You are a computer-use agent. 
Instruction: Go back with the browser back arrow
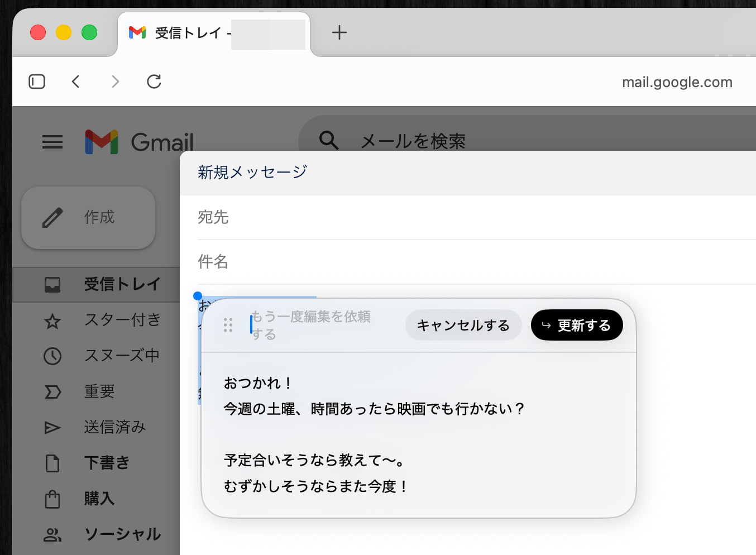[76, 82]
